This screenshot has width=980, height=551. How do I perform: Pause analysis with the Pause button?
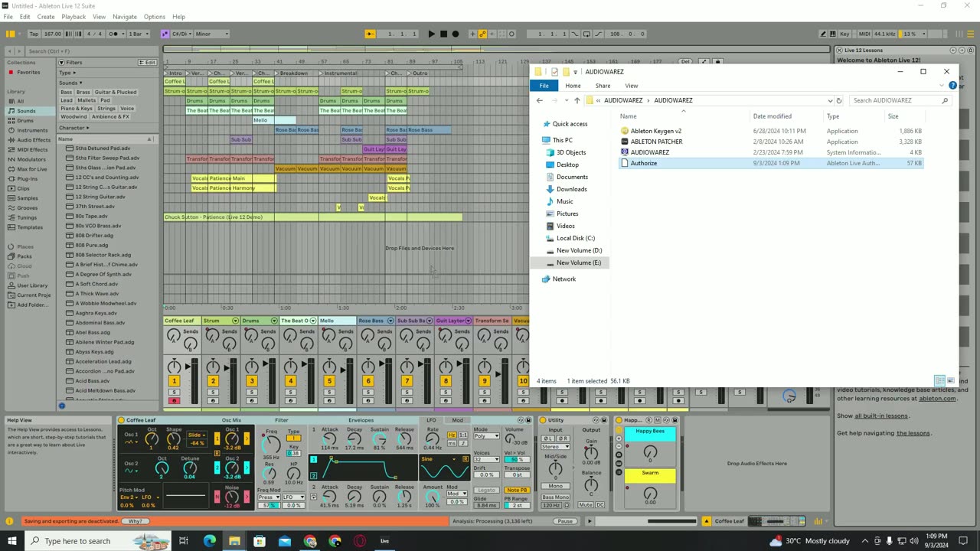click(565, 521)
